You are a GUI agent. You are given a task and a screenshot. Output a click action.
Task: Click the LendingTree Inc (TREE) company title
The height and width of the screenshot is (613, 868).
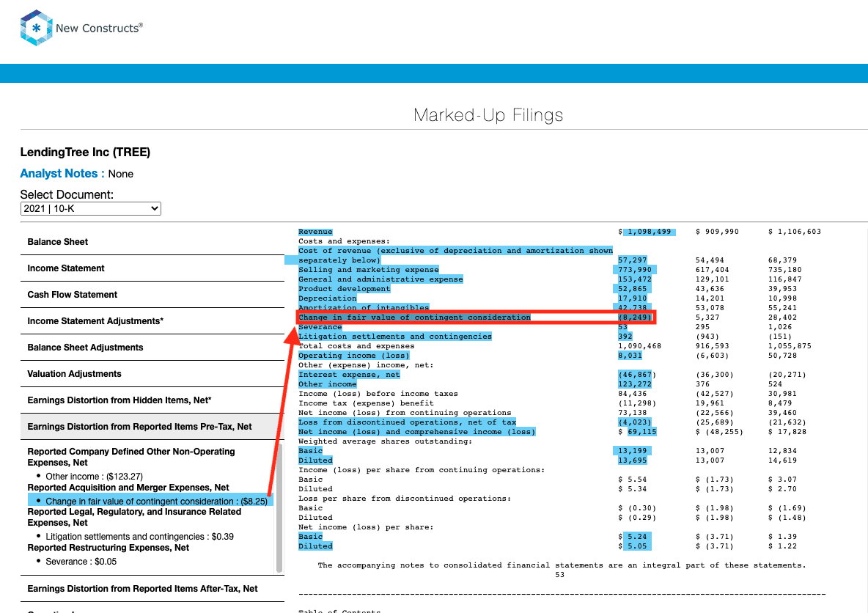(x=85, y=153)
